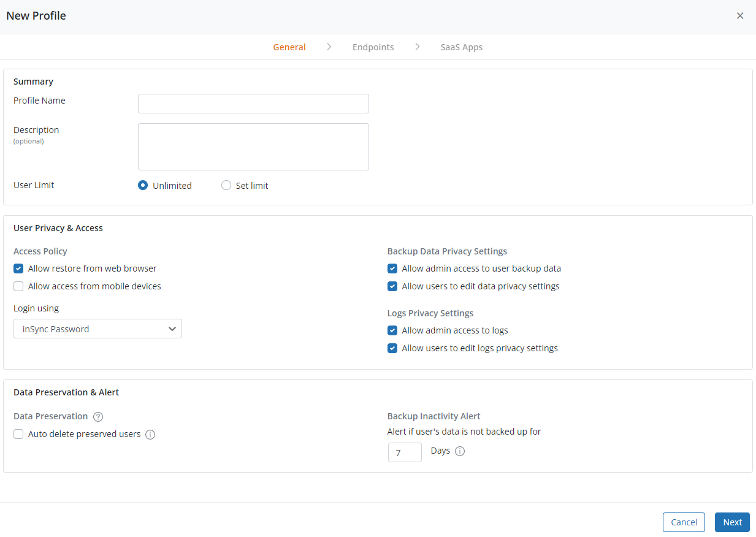Click info icon beside Auto delete preserved users
Screen dimensions: 756x537
150,435
